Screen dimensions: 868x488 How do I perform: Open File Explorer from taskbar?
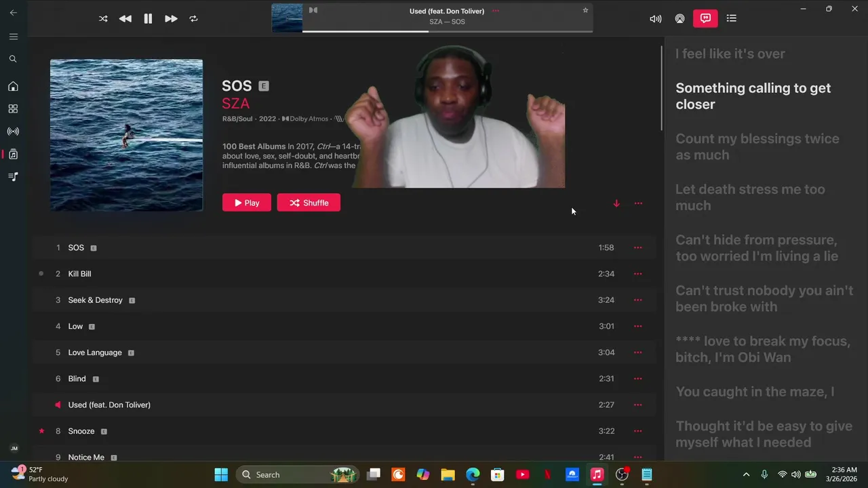pos(448,474)
